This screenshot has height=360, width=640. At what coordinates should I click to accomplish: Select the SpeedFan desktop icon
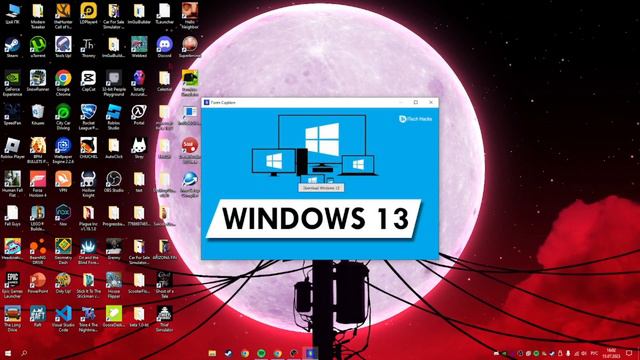12,114
